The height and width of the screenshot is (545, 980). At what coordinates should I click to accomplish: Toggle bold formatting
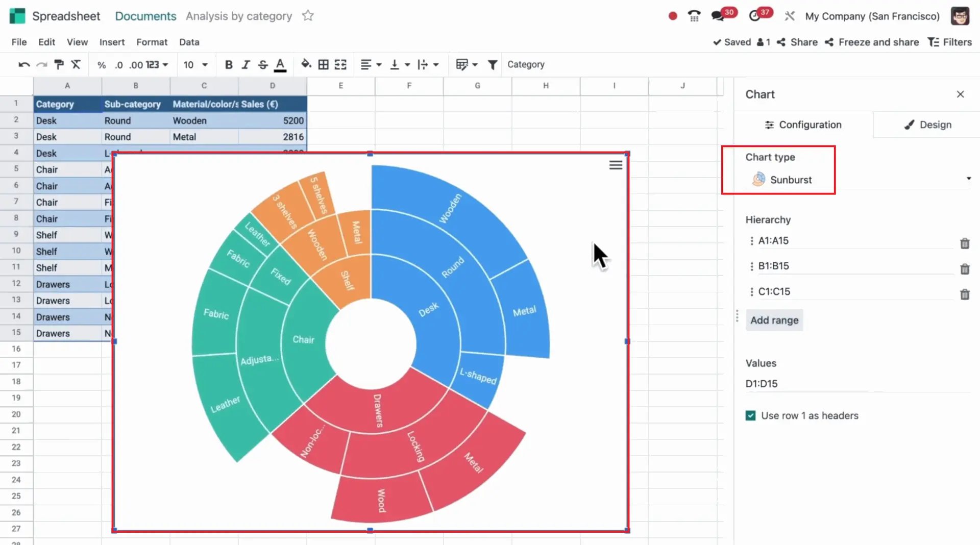[228, 65]
